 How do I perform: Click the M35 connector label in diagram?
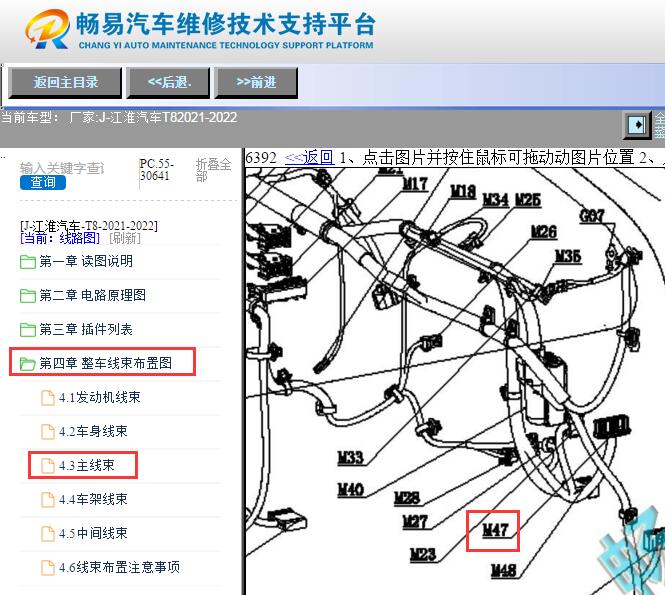tap(568, 257)
